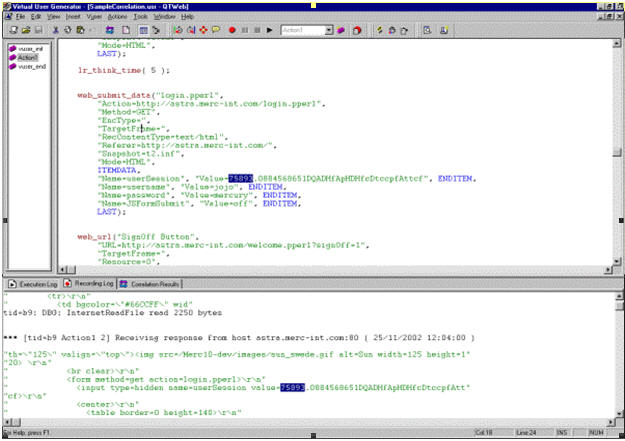Click the yellow lightning toolbar icon
This screenshot has height=441, width=625.
pyautogui.click(x=379, y=30)
